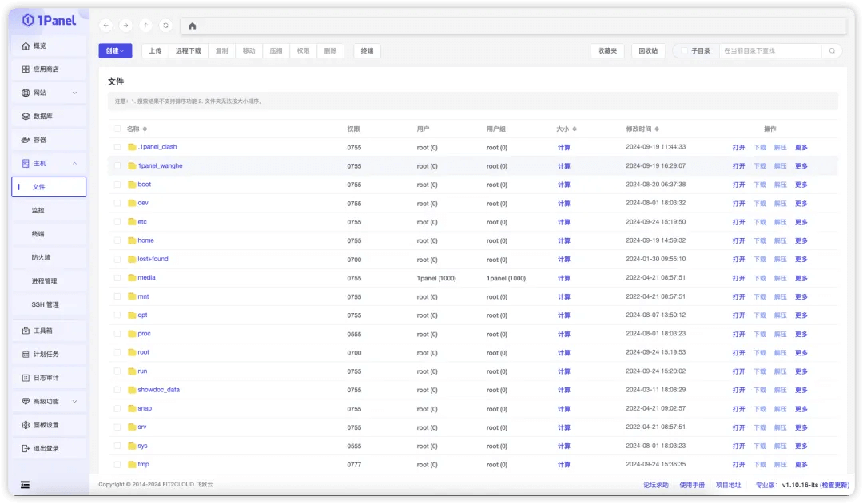Open the boot folder icon

132,185
